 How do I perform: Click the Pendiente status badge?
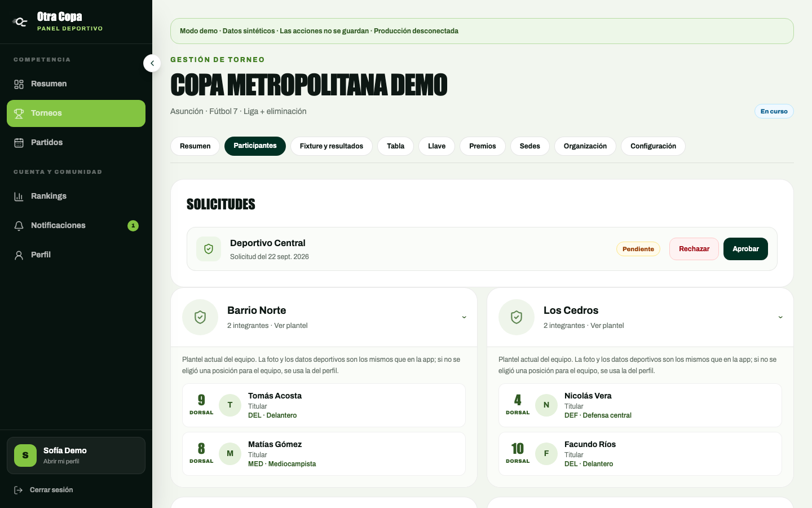[638, 249]
